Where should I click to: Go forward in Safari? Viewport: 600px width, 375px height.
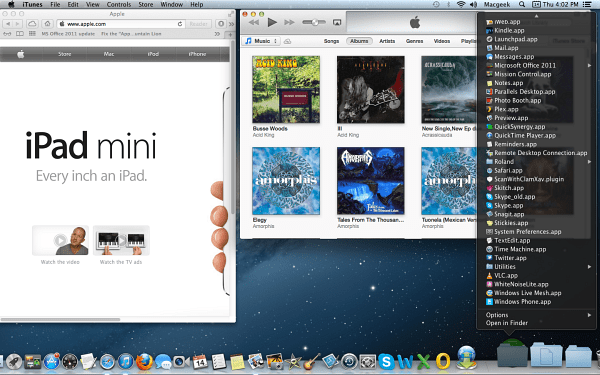[x=17, y=24]
